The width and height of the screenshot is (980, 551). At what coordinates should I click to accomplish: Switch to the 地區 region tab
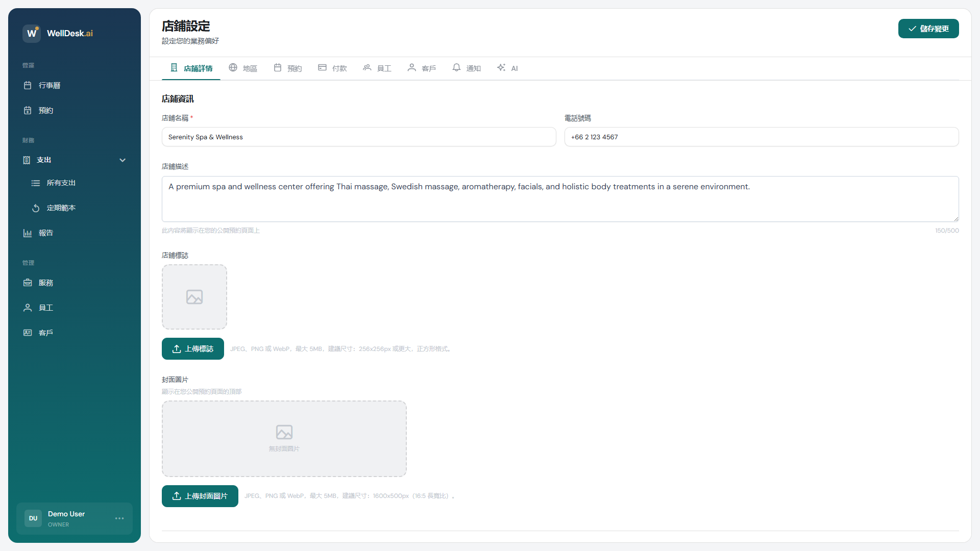(243, 68)
